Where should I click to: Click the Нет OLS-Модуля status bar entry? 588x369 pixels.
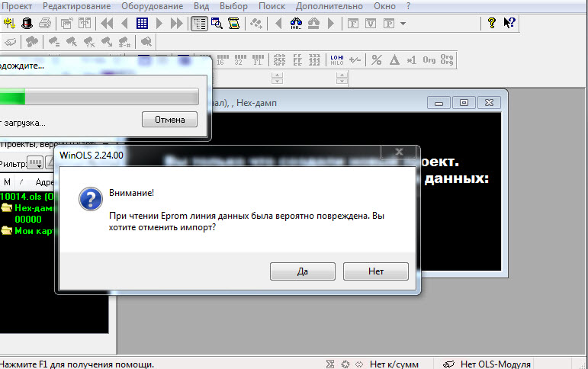(496, 364)
